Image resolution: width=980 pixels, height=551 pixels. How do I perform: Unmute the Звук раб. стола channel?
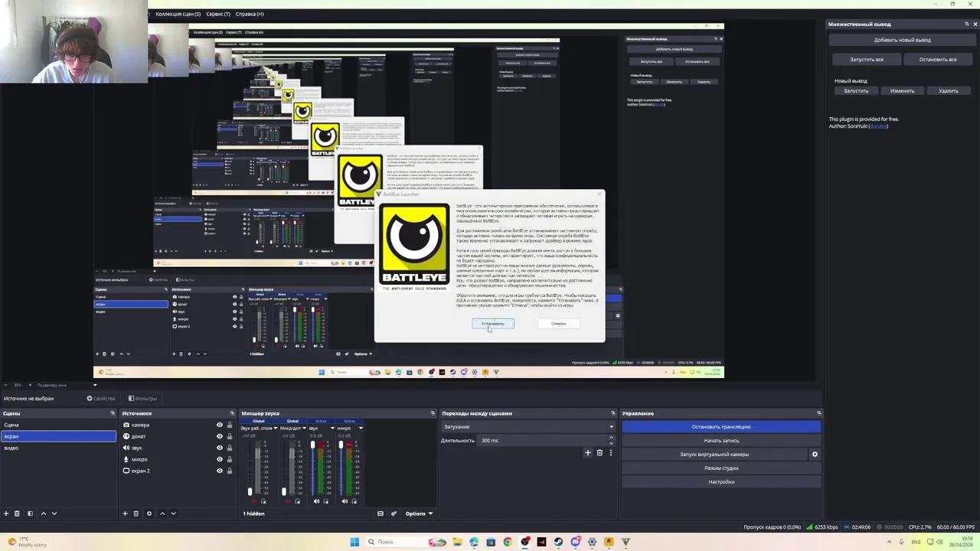click(x=253, y=501)
